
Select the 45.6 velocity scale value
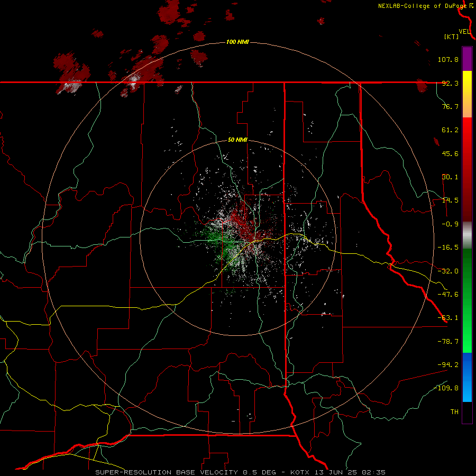pos(450,153)
